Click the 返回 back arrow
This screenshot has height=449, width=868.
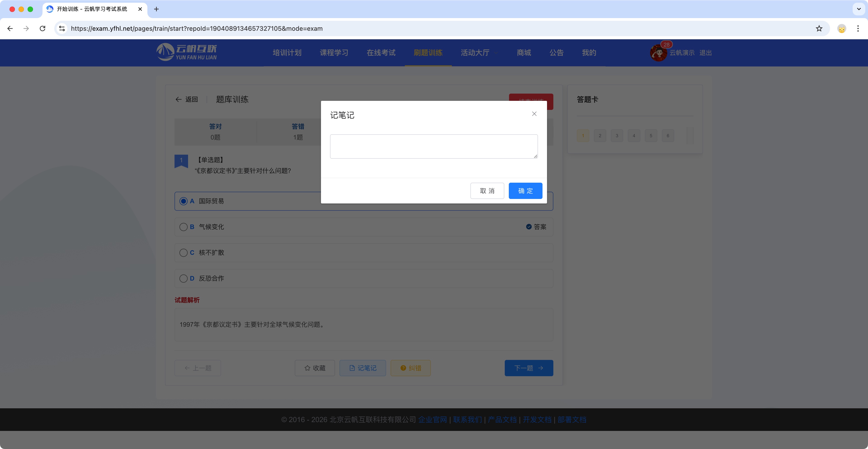click(179, 99)
